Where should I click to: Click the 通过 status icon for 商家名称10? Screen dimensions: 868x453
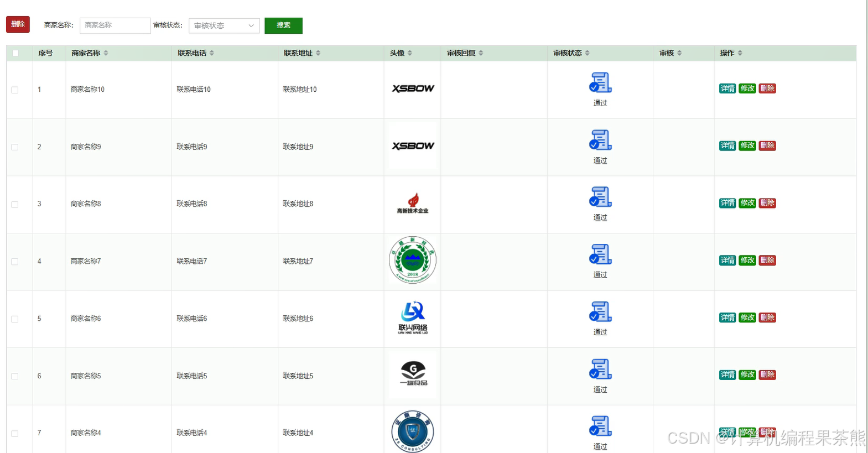point(600,82)
